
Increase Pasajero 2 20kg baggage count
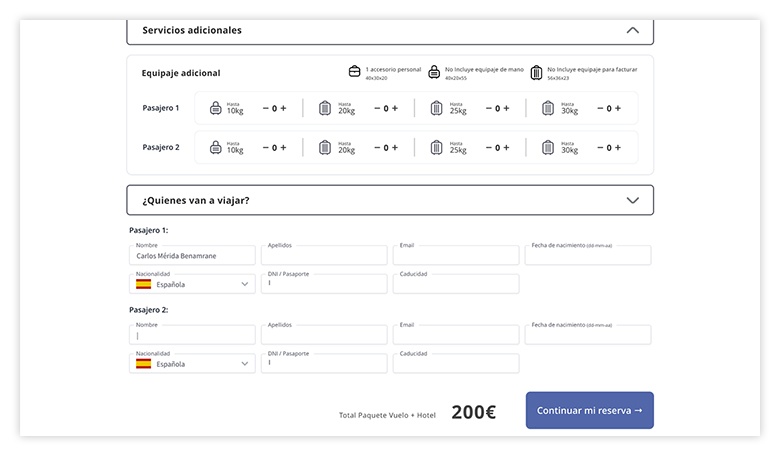click(x=395, y=147)
